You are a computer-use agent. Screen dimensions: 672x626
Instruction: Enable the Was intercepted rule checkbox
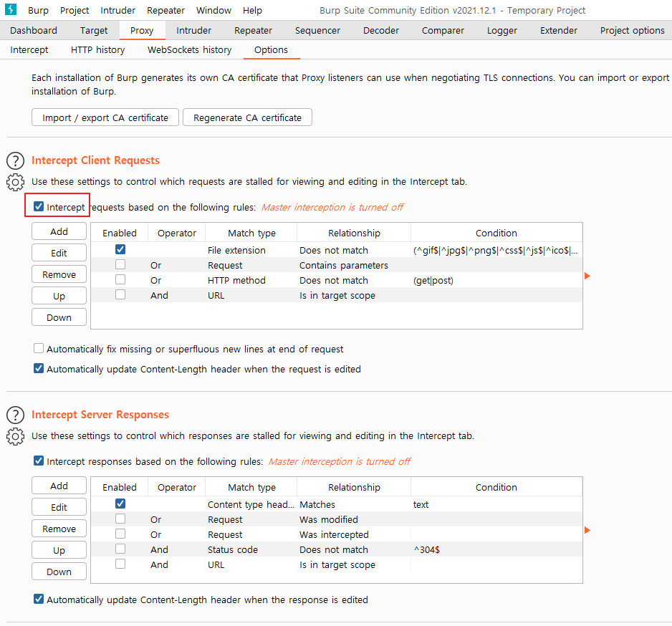click(120, 534)
